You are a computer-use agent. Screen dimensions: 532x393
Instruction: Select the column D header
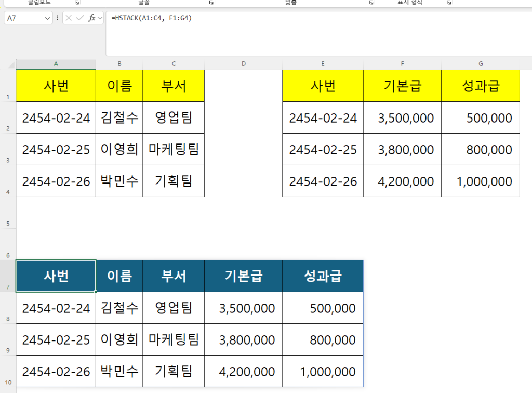(x=243, y=64)
